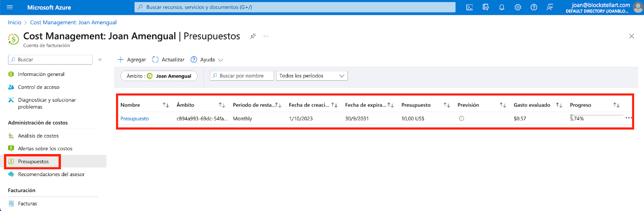Click Agregar to add a budget
Viewport: 644px width, 211px height.
point(132,60)
